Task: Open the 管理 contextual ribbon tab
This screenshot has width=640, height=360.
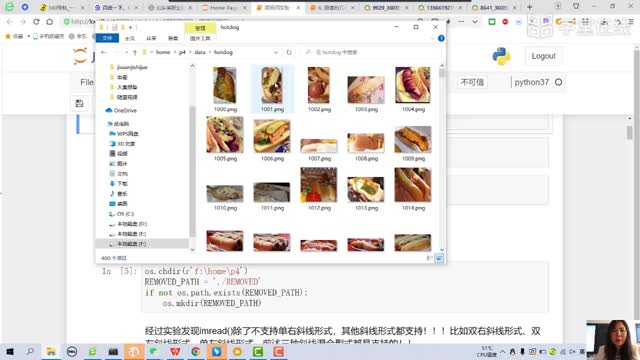Action: click(200, 28)
